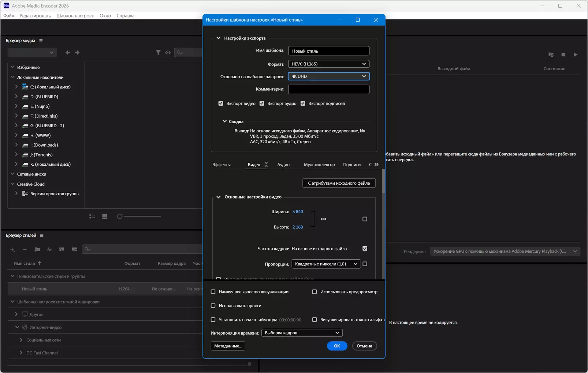Click the Комментарии input field
Screen dimensions: 588x373
[329, 89]
